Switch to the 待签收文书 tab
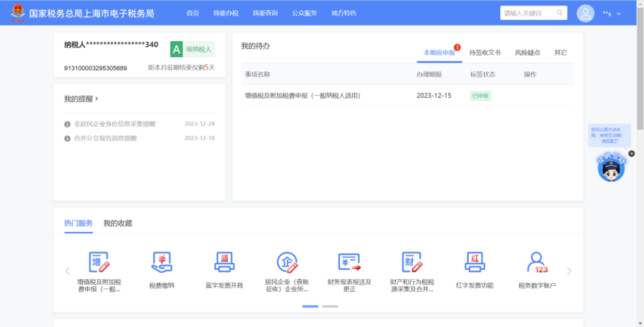 point(485,52)
